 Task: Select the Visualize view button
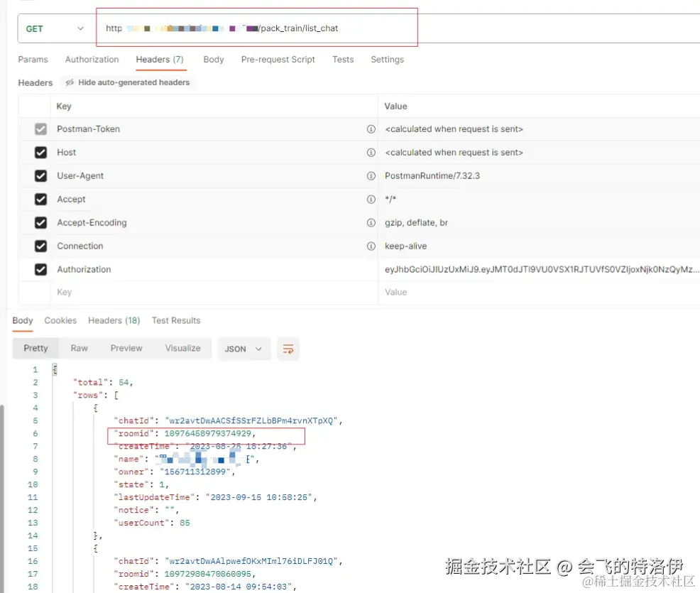tap(182, 348)
